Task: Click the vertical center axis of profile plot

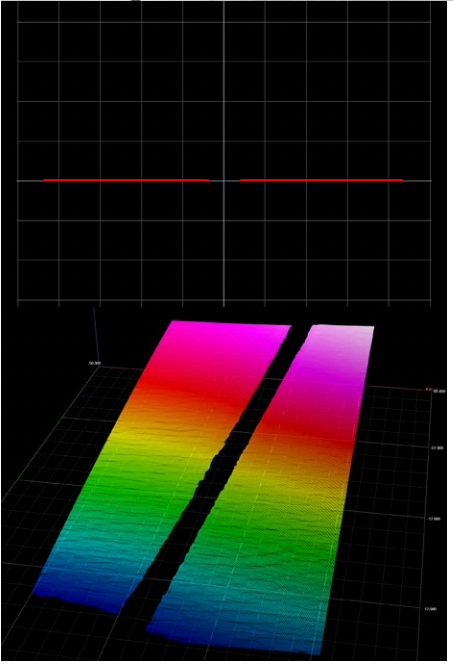Action: coord(224,153)
